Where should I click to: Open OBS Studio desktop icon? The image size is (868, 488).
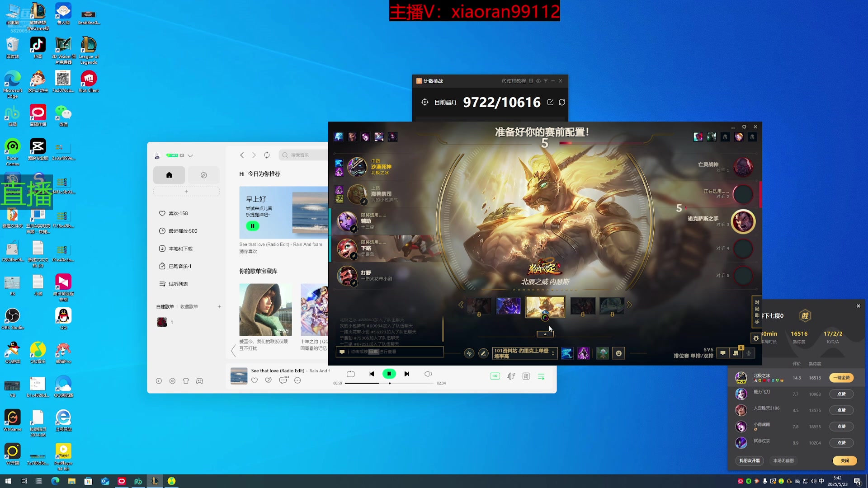pos(13,319)
